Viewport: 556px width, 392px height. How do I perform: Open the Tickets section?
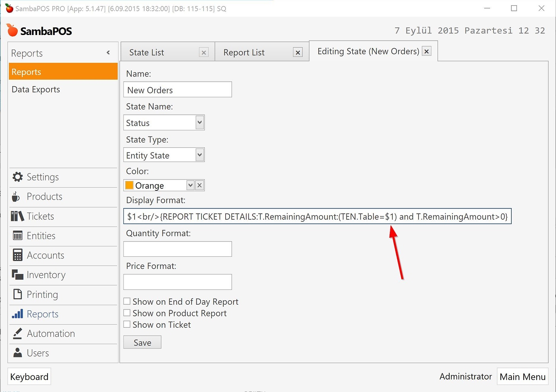(39, 216)
